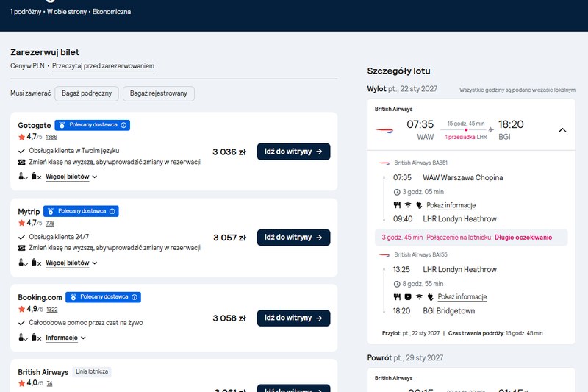Click meal icon for flight BA155

point(397,297)
